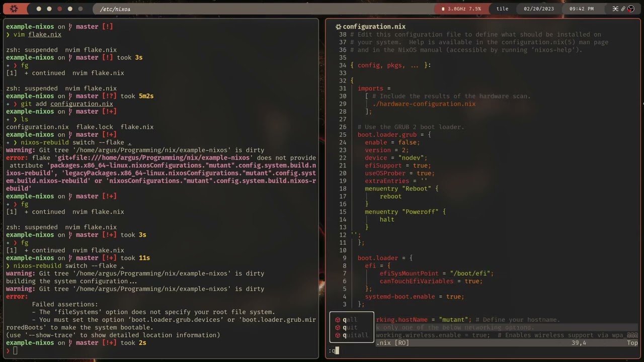This screenshot has height=362, width=644.
Task: Click the boot.loader.grub line in editor
Action: click(x=394, y=135)
